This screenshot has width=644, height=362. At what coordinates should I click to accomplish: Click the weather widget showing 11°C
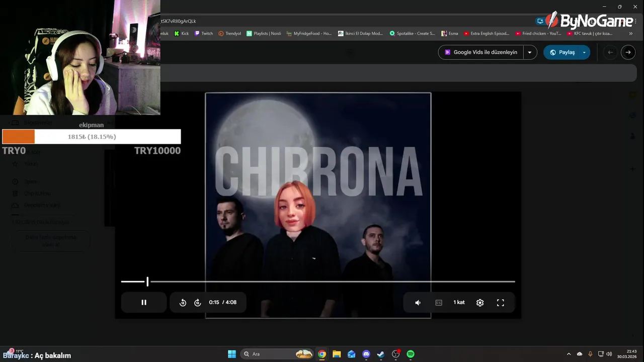[x=15, y=351]
